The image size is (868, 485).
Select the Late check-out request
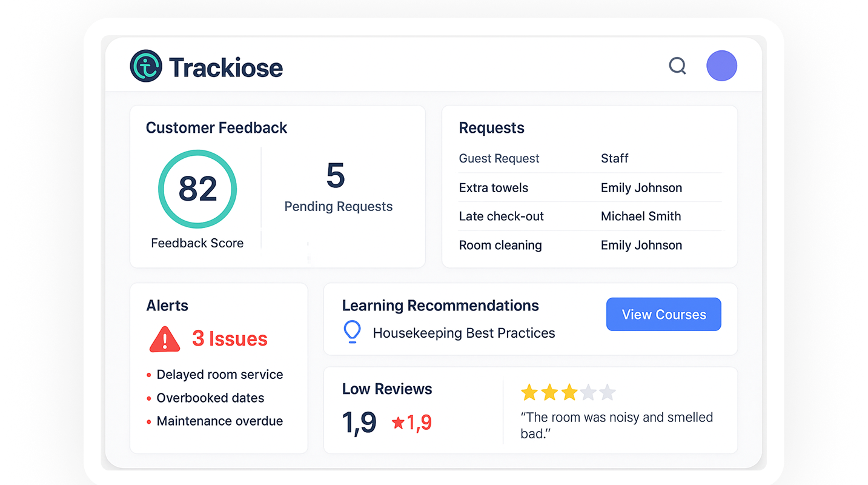(x=501, y=216)
